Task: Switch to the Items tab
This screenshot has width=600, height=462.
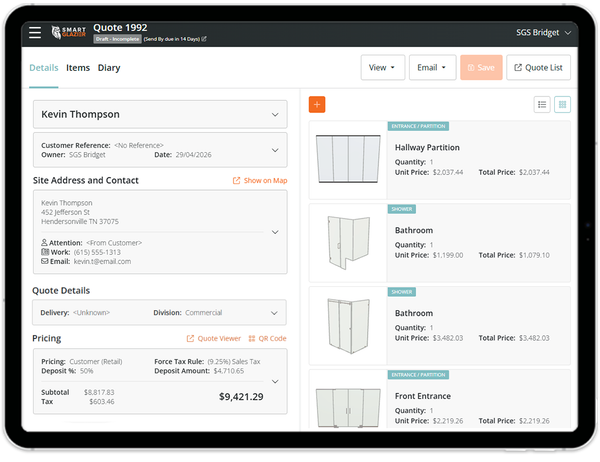Action: [x=78, y=68]
